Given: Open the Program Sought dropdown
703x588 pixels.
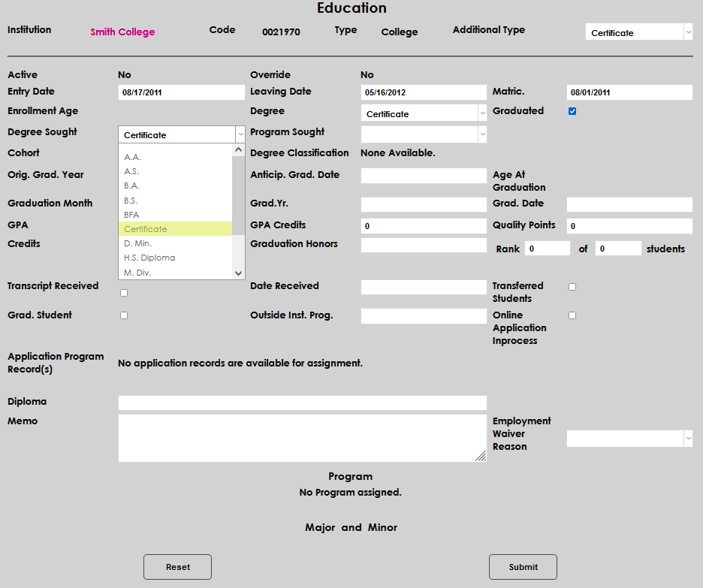Looking at the screenshot, I should click(424, 134).
